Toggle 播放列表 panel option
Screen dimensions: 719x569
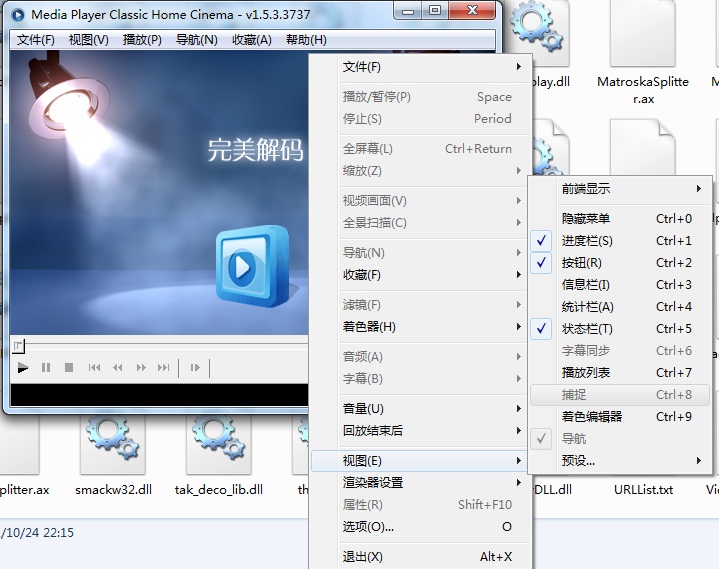pyautogui.click(x=619, y=373)
